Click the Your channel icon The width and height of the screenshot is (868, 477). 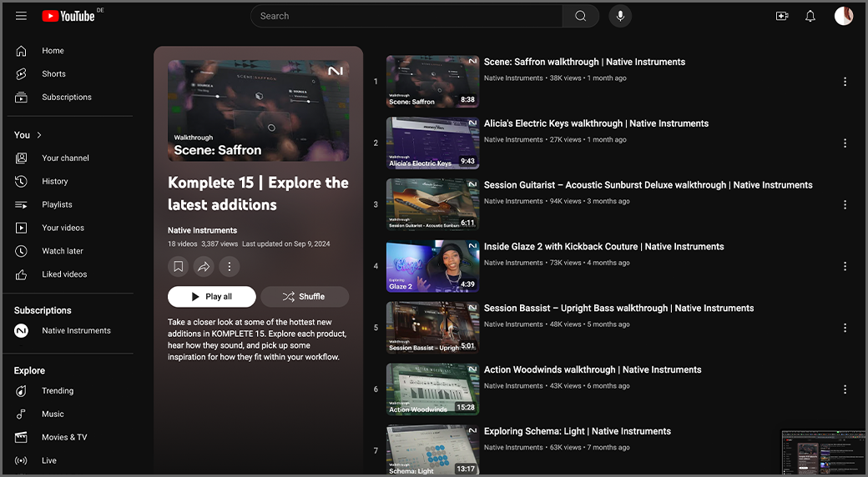pyautogui.click(x=21, y=158)
